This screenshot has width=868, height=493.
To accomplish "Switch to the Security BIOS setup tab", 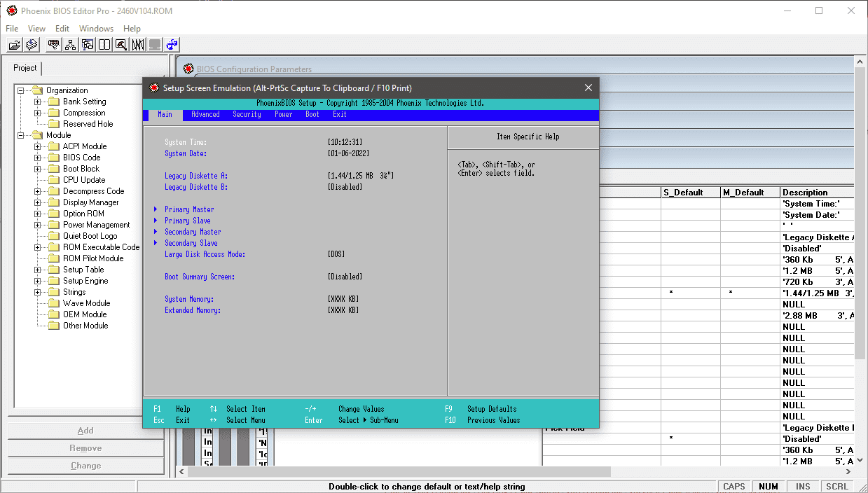I will coord(247,115).
